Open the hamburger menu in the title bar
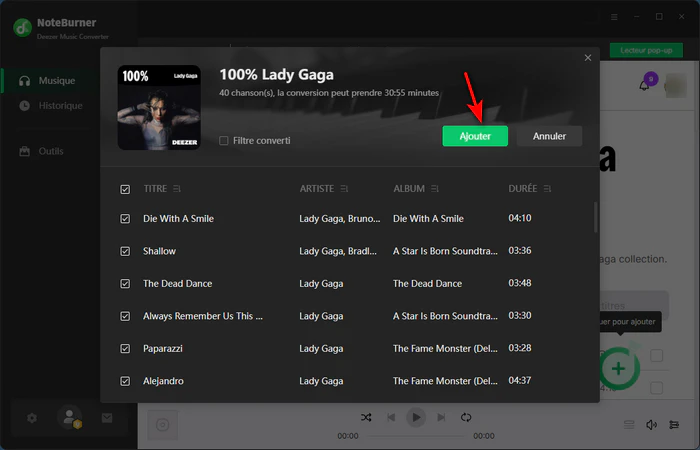700x450 pixels. click(614, 17)
